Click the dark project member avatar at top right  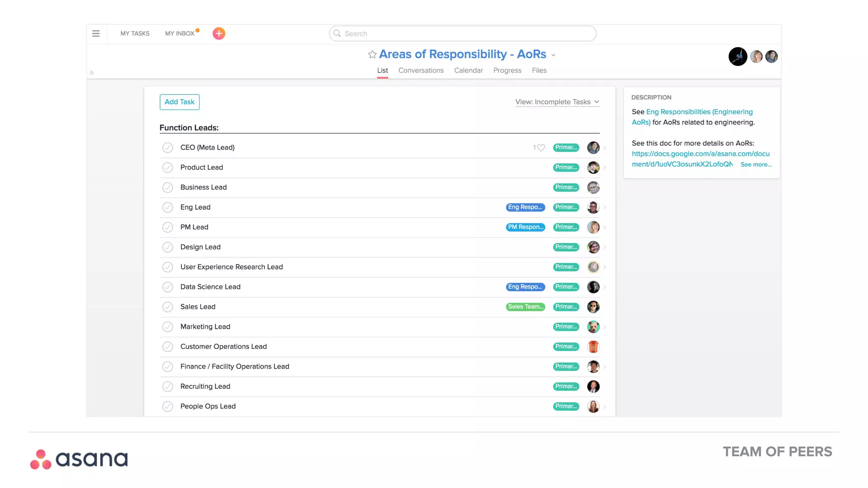click(737, 56)
